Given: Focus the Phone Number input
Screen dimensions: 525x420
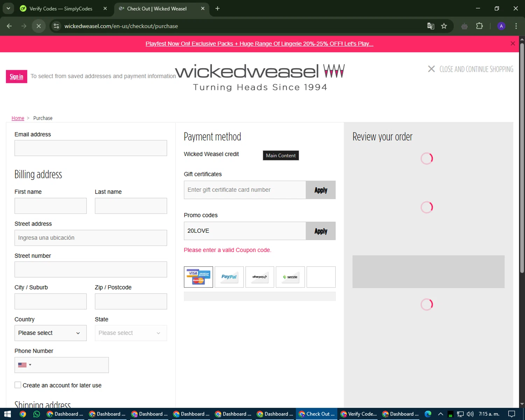Looking at the screenshot, I should coord(62,365).
